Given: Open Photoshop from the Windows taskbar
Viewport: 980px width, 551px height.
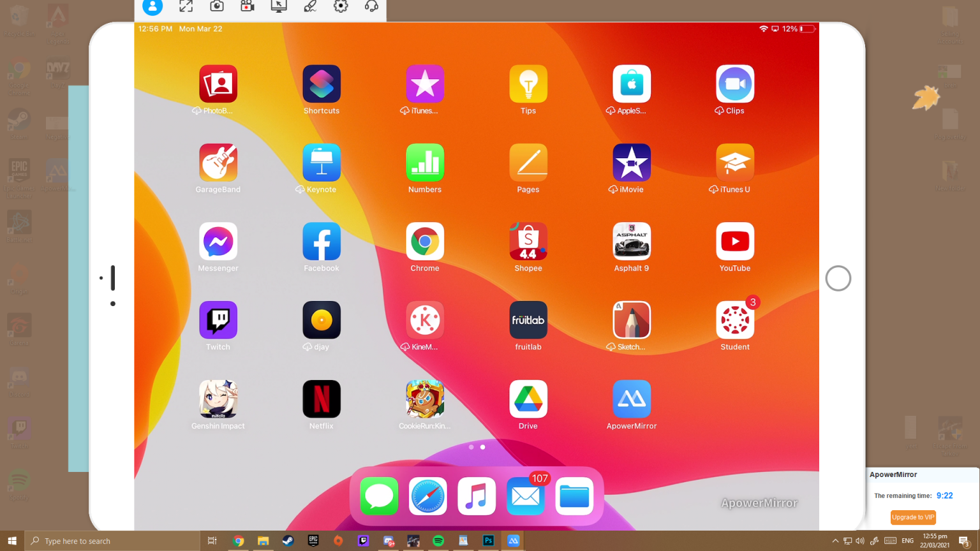Looking at the screenshot, I should 488,540.
